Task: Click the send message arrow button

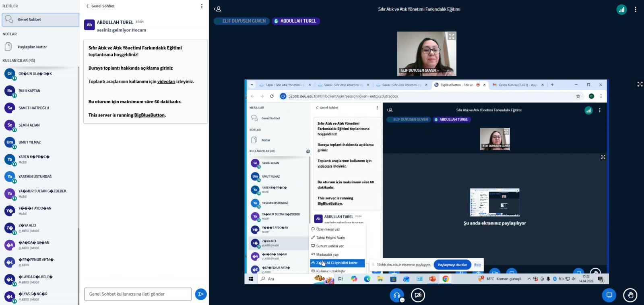Action: [x=200, y=294]
